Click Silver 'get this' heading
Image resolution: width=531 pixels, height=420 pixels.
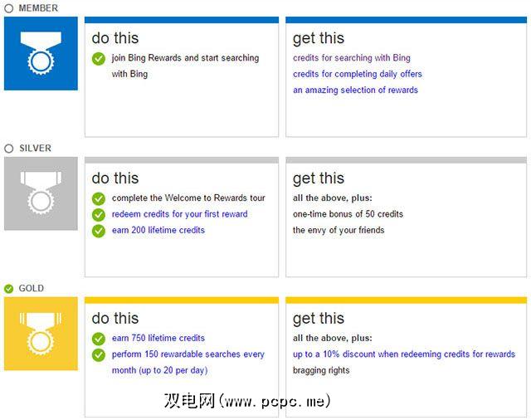319,178
